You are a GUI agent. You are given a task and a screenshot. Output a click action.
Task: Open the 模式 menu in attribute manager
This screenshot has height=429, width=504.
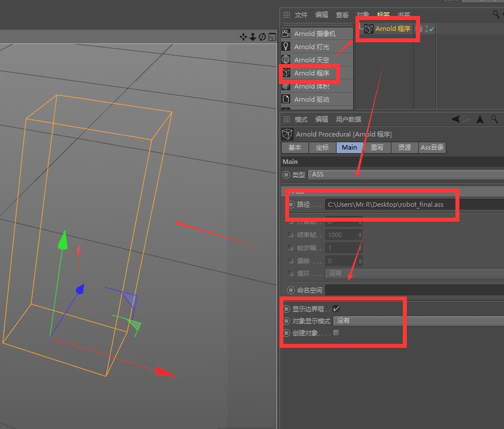point(301,119)
